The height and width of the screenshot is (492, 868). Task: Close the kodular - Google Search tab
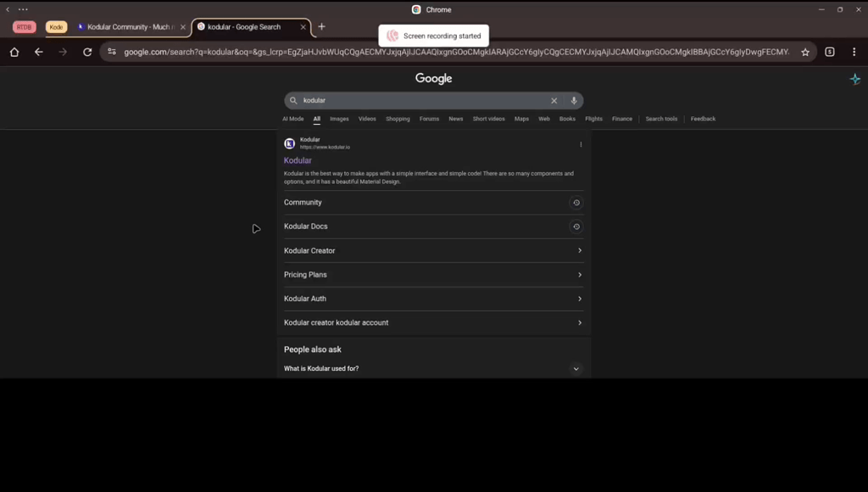pyautogui.click(x=303, y=26)
